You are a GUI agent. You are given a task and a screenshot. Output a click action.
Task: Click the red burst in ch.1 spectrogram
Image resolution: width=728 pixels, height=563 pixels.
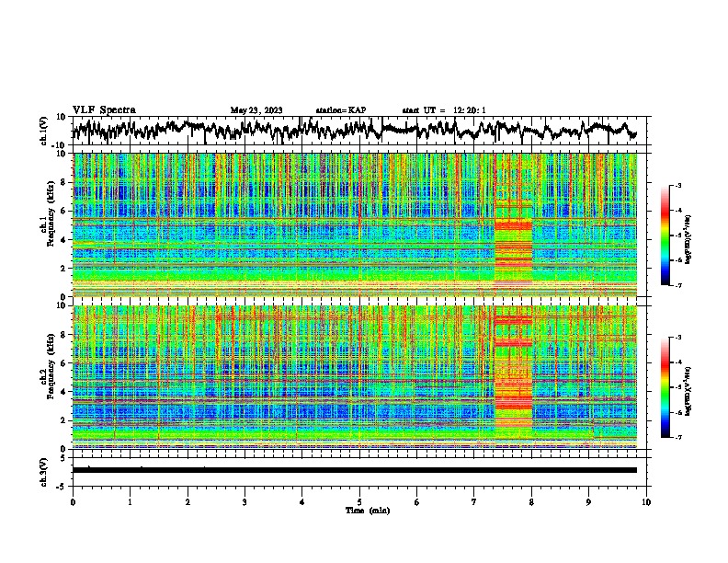tap(514, 226)
